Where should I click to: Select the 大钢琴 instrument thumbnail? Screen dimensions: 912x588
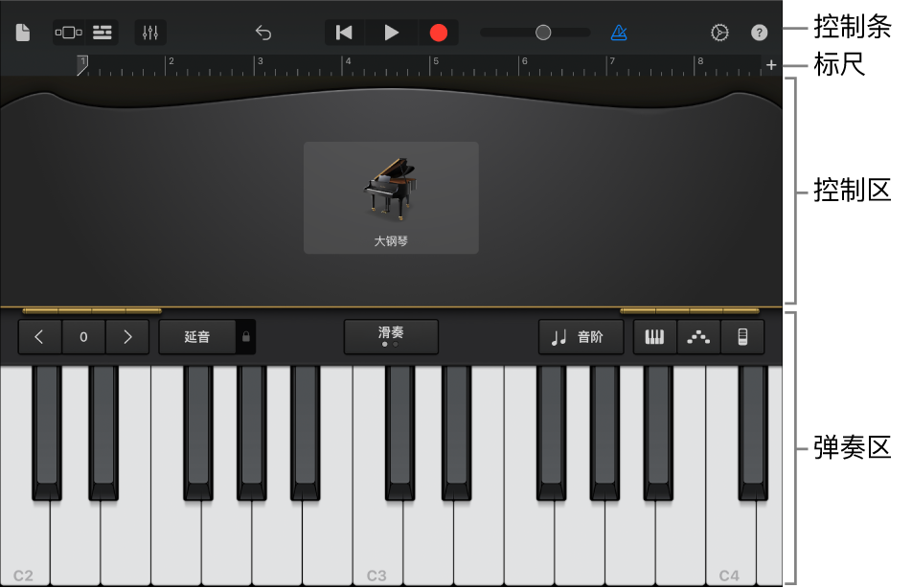(391, 197)
